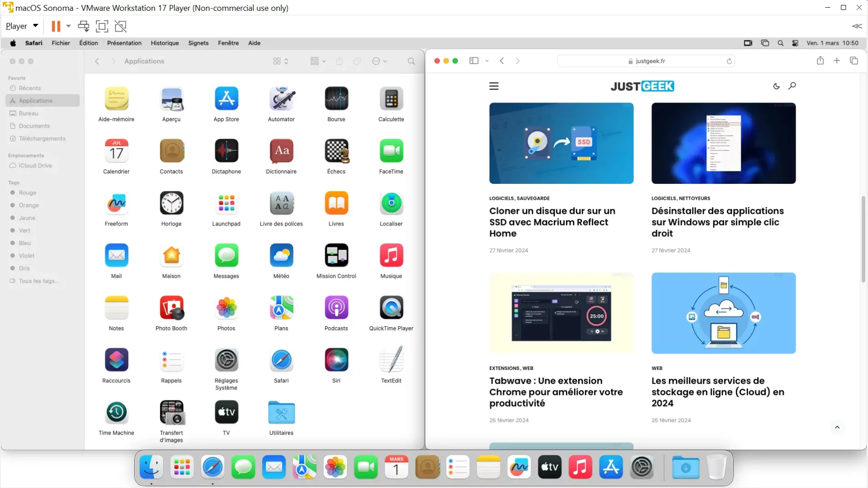Open the Maison home app
This screenshot has height=488, width=868.
coord(171,255)
